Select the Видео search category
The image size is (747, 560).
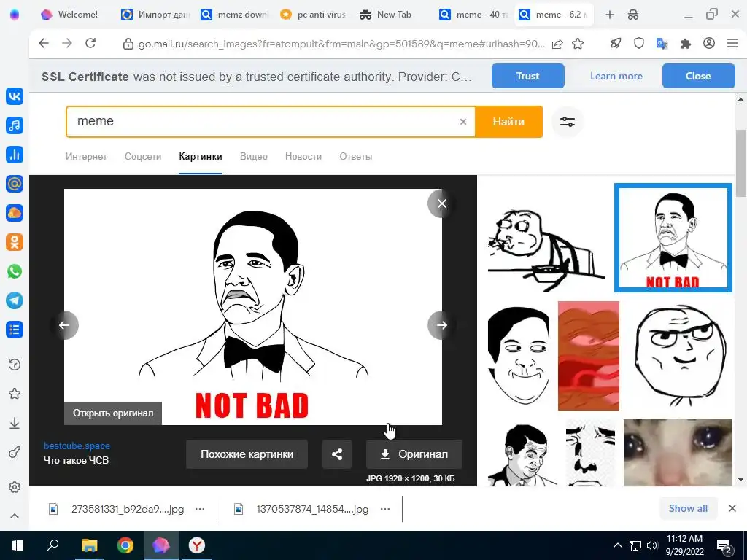point(253,156)
